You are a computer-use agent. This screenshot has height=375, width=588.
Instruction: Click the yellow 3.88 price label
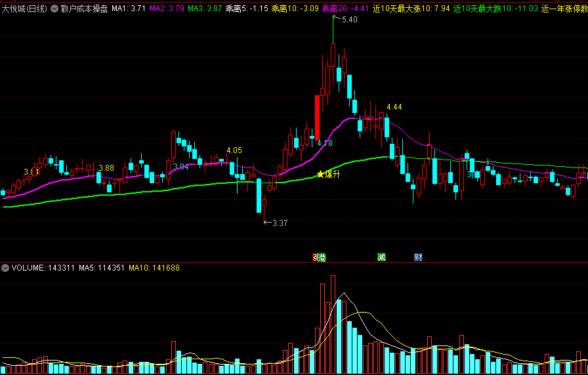pyautogui.click(x=106, y=167)
